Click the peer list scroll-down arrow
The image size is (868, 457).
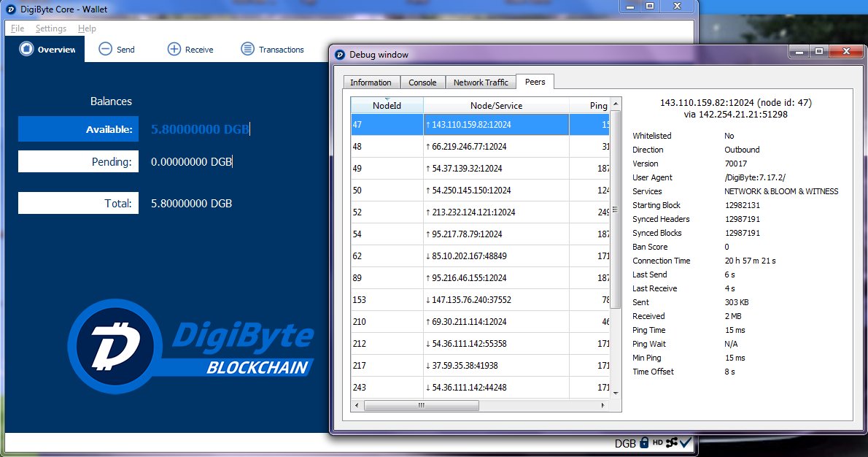(x=616, y=393)
